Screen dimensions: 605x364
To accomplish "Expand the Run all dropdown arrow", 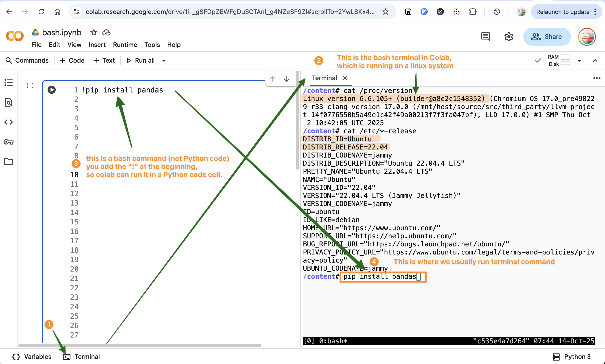I will [x=164, y=61].
